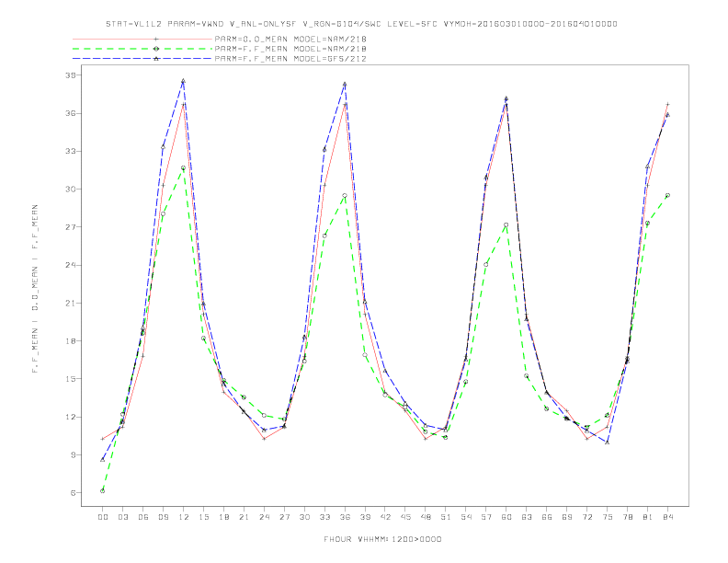
Task: Click y-axis tick label 24
Action: pyautogui.click(x=70, y=265)
